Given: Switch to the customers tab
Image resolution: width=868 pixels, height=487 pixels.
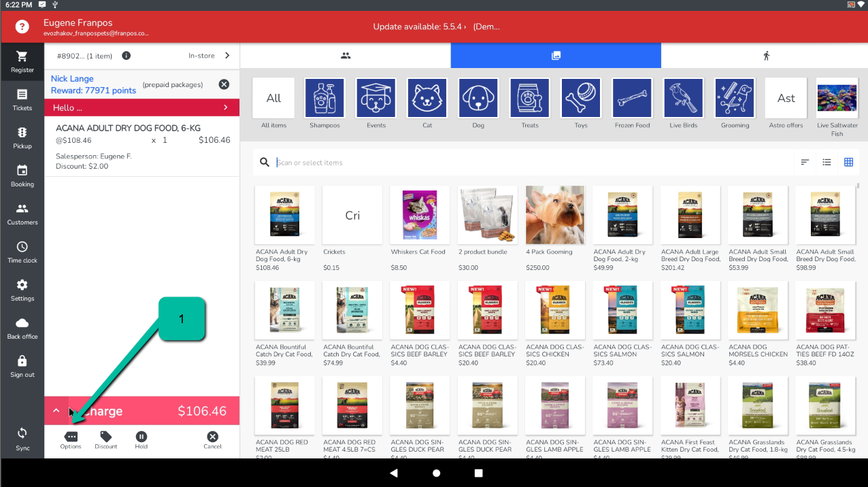Looking at the screenshot, I should (346, 56).
